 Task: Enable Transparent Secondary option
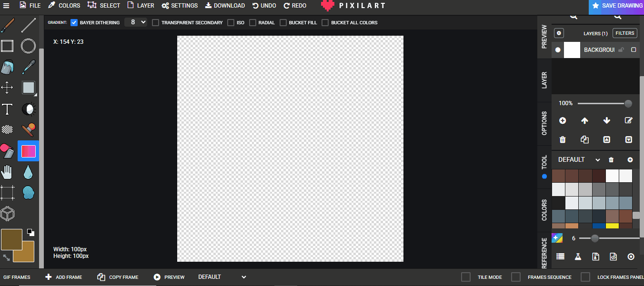pos(155,22)
